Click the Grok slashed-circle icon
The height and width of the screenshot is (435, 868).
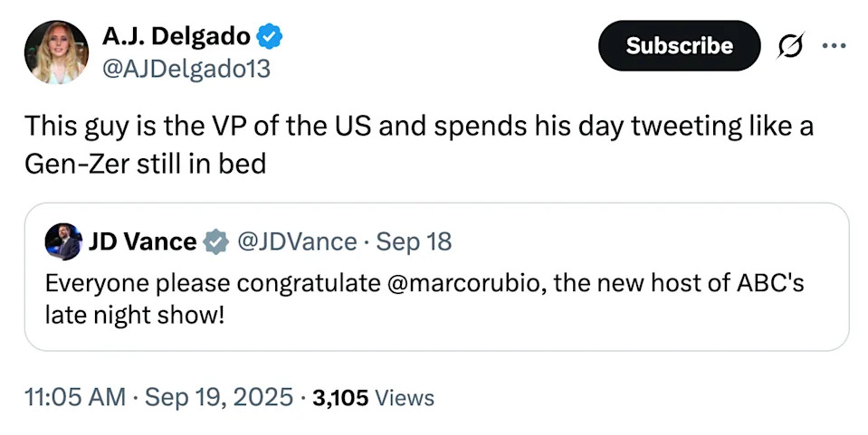(x=790, y=46)
